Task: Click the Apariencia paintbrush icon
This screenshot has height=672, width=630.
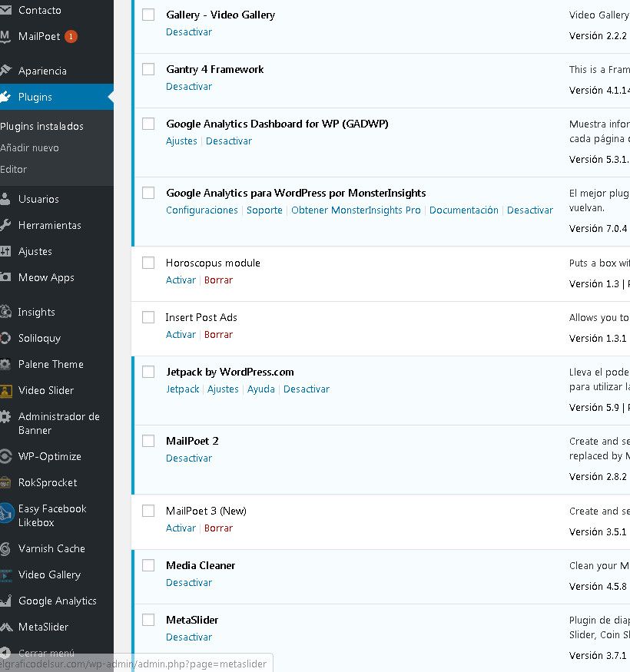Action: (5, 71)
